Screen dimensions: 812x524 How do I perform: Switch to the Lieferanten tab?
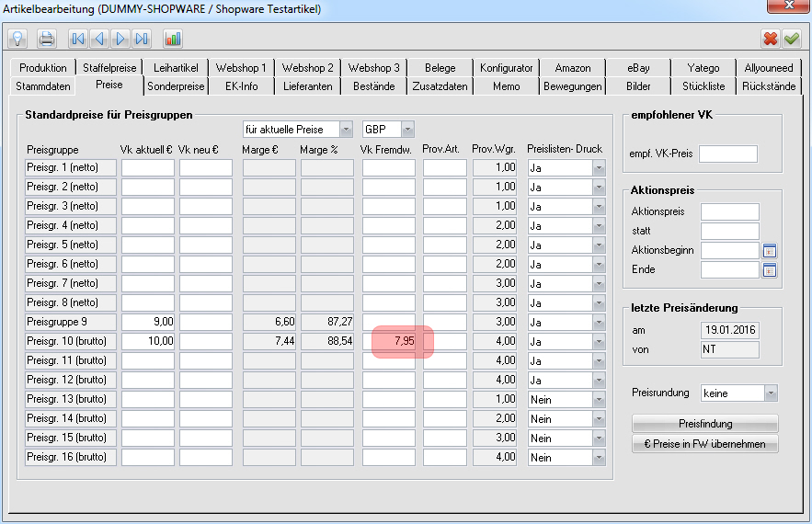click(308, 86)
